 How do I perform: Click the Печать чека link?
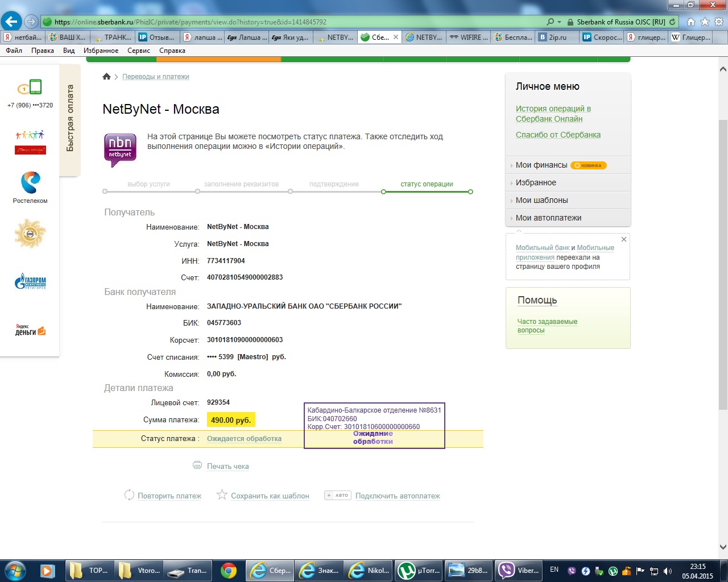227,466
